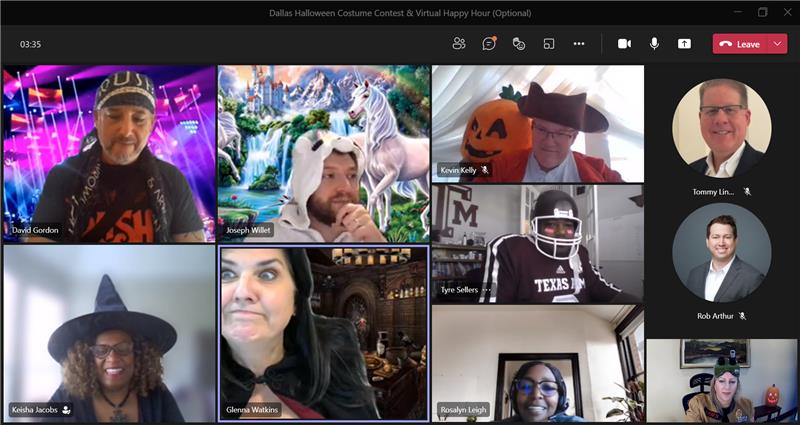The height and width of the screenshot is (425, 800).
Task: Toggle the microphone mute button
Action: (x=654, y=44)
